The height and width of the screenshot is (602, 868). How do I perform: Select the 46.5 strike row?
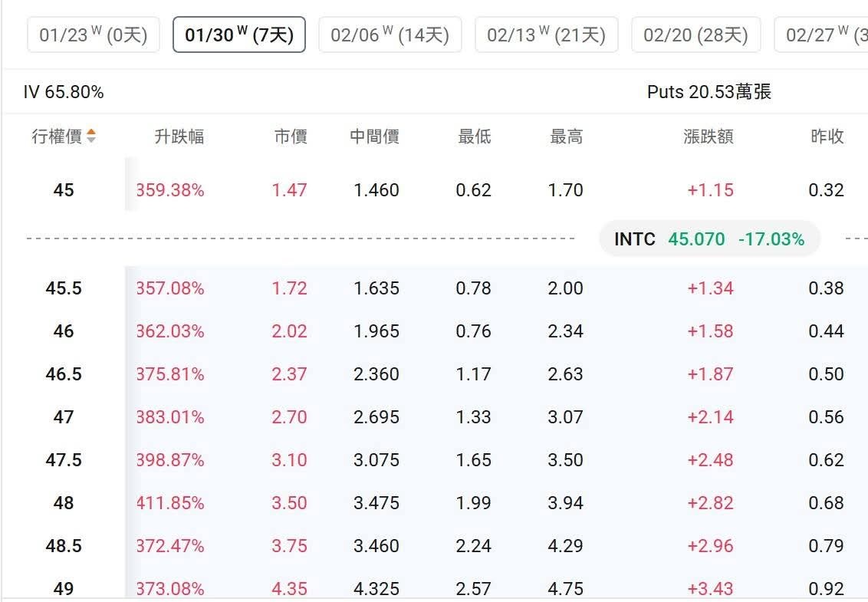click(434, 373)
